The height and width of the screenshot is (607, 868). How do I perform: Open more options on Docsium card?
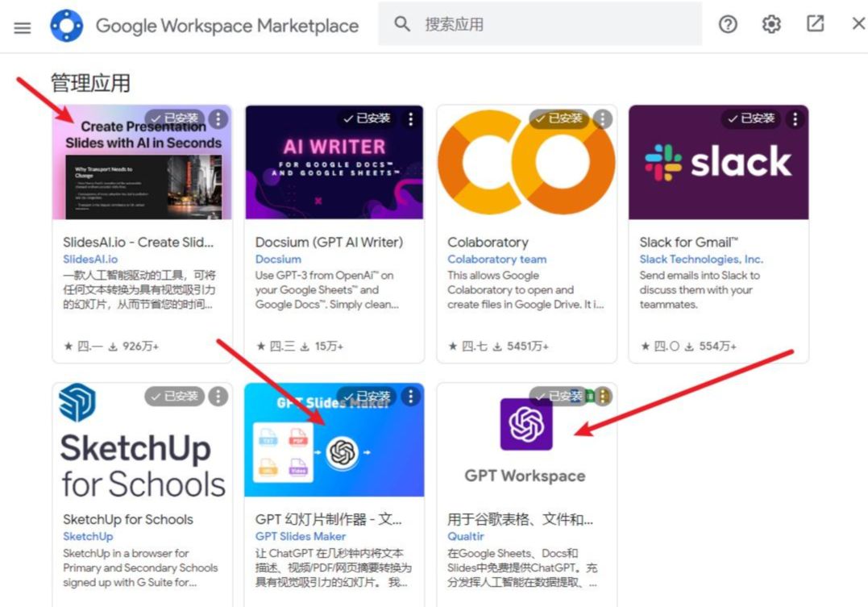click(410, 118)
